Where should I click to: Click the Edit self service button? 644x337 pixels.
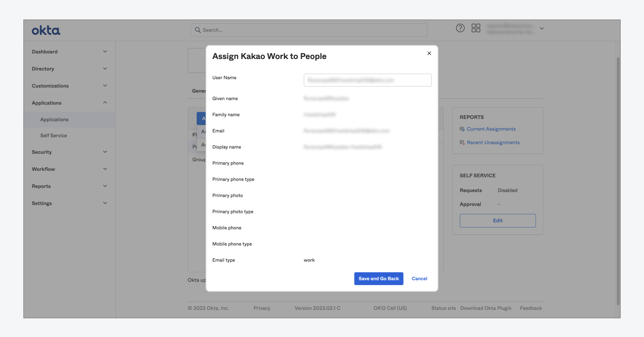[x=498, y=221]
